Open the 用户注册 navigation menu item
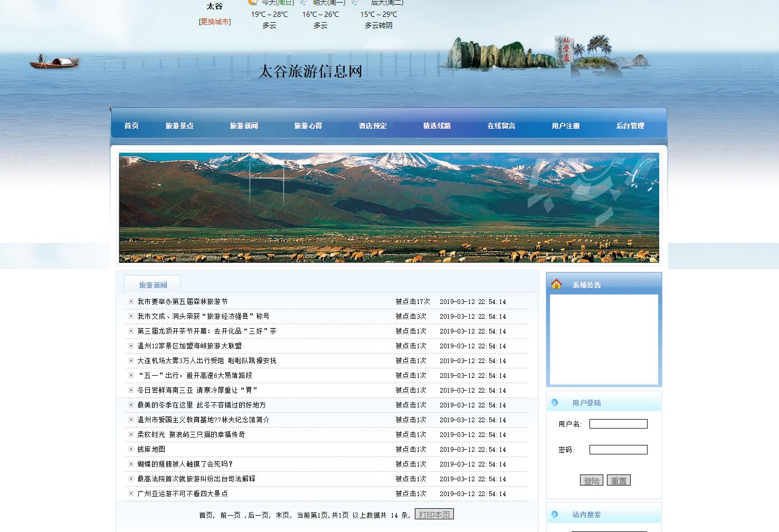Image resolution: width=779 pixels, height=532 pixels. point(565,126)
